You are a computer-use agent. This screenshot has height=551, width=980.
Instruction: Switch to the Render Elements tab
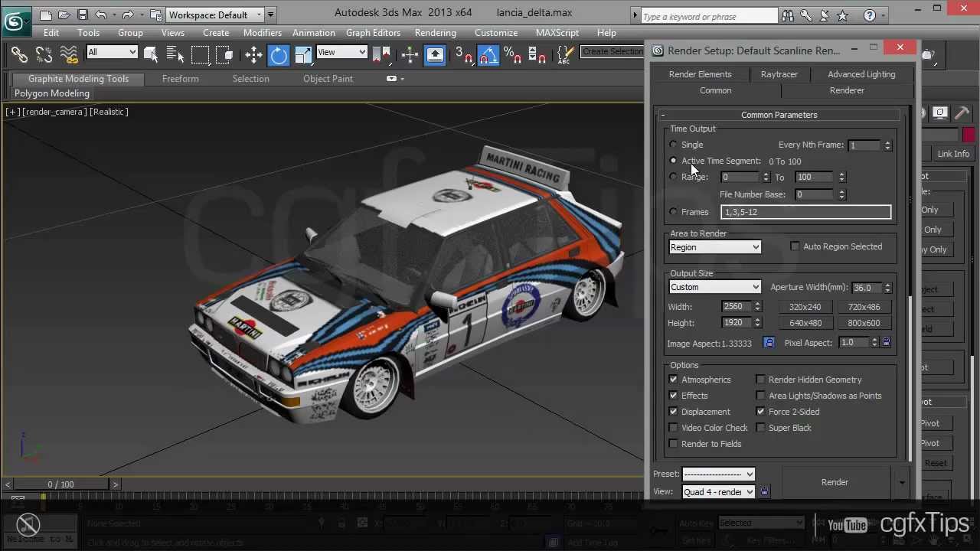(x=700, y=74)
